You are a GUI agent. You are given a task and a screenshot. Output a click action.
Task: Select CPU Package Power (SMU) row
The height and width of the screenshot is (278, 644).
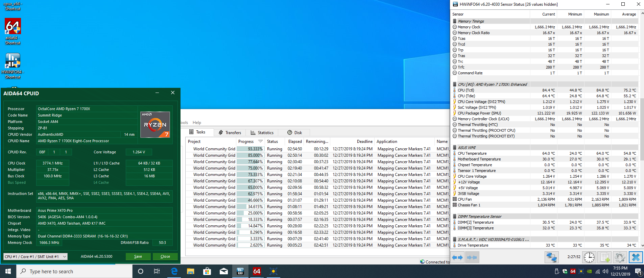pyautogui.click(x=545, y=113)
